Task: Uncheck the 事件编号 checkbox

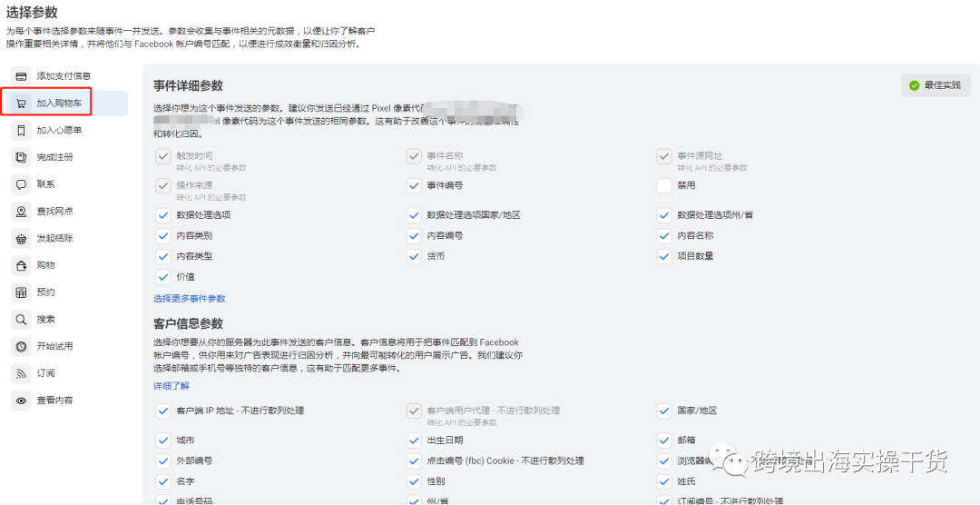Action: click(x=414, y=185)
